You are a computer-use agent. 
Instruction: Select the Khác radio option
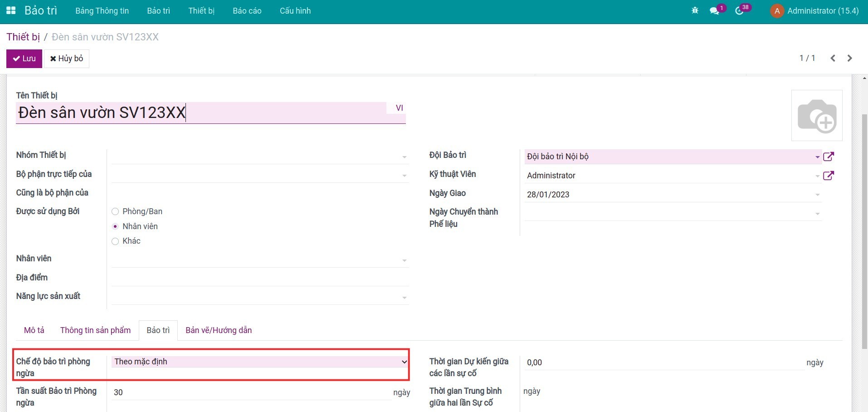(115, 241)
